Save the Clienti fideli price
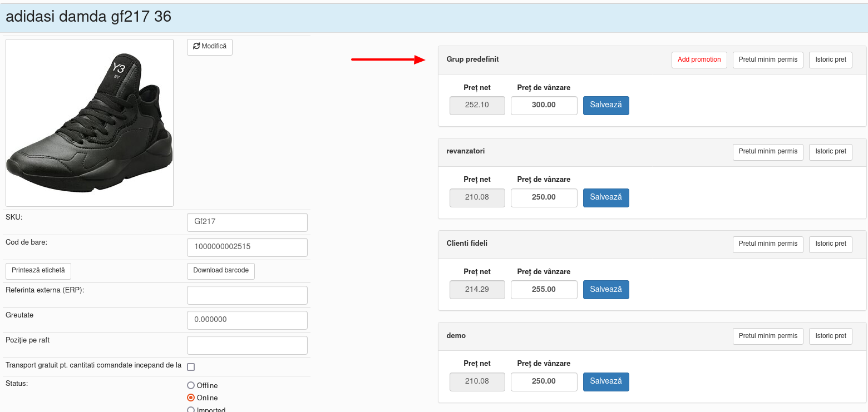Viewport: 868px width, 412px height. coord(606,290)
